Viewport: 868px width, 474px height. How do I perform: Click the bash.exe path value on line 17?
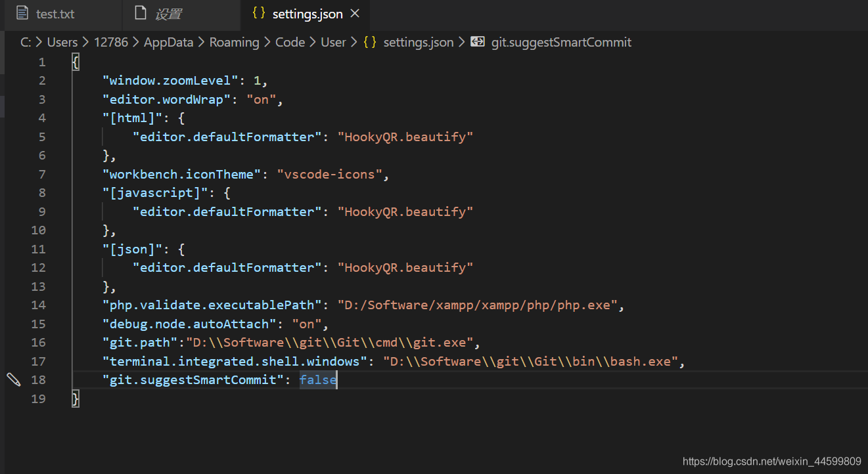pos(531,361)
